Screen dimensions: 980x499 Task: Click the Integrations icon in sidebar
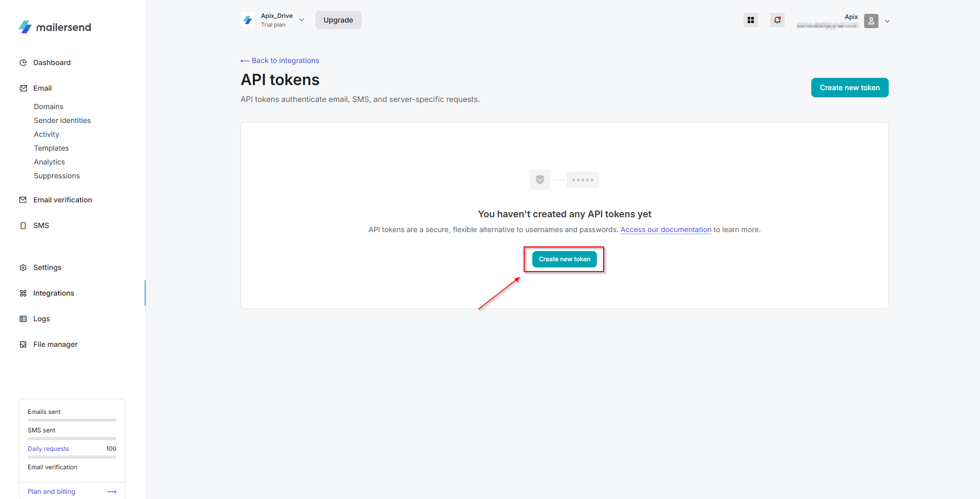23,293
